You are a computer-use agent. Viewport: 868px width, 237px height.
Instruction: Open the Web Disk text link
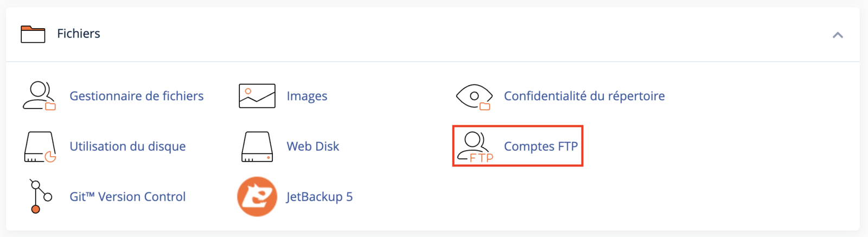(x=313, y=146)
